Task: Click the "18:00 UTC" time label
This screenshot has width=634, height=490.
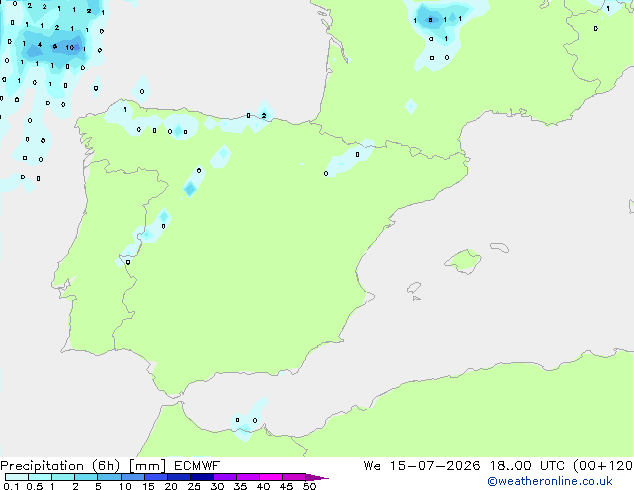Action: [x=527, y=466]
